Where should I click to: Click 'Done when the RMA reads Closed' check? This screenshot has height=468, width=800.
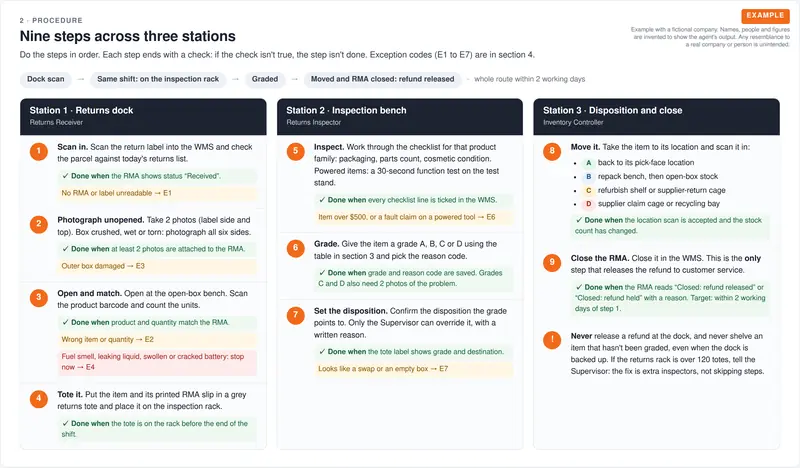[670, 298]
